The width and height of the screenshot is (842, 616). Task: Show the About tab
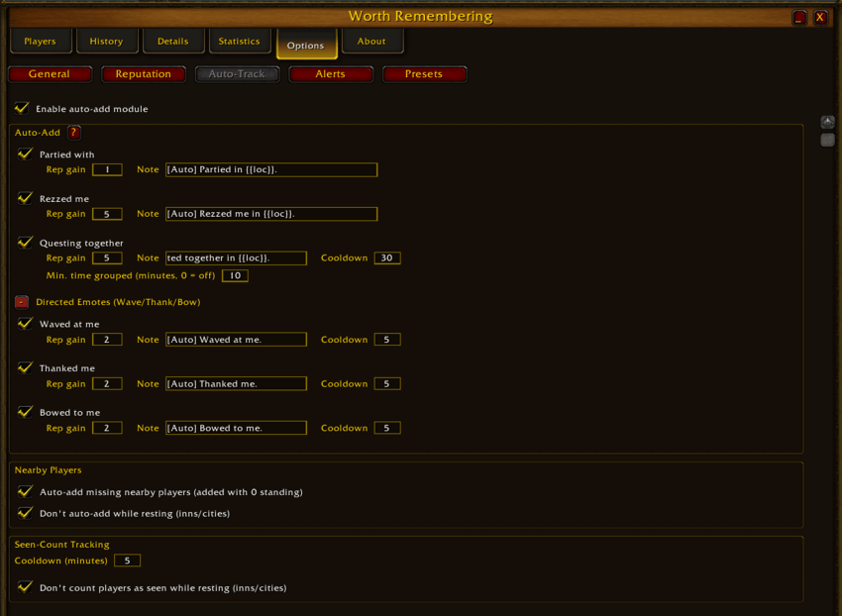click(372, 42)
